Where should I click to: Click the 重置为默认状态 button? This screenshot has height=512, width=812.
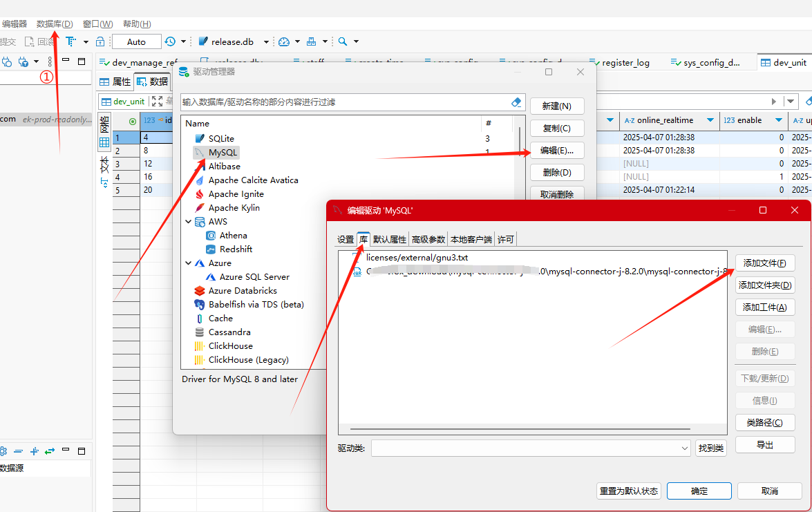[629, 491]
